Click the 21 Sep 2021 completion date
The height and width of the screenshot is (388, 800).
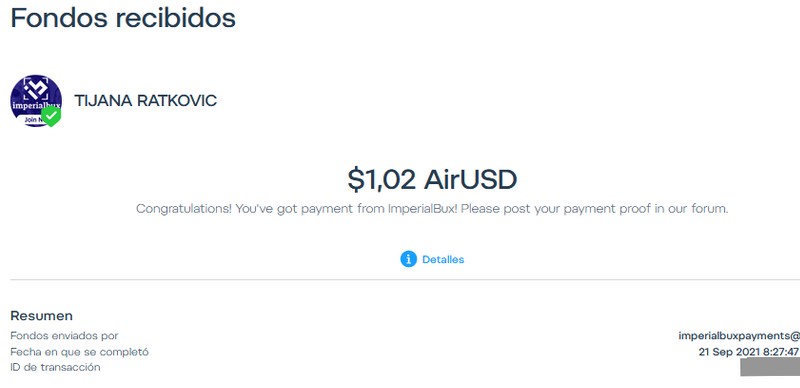click(749, 352)
